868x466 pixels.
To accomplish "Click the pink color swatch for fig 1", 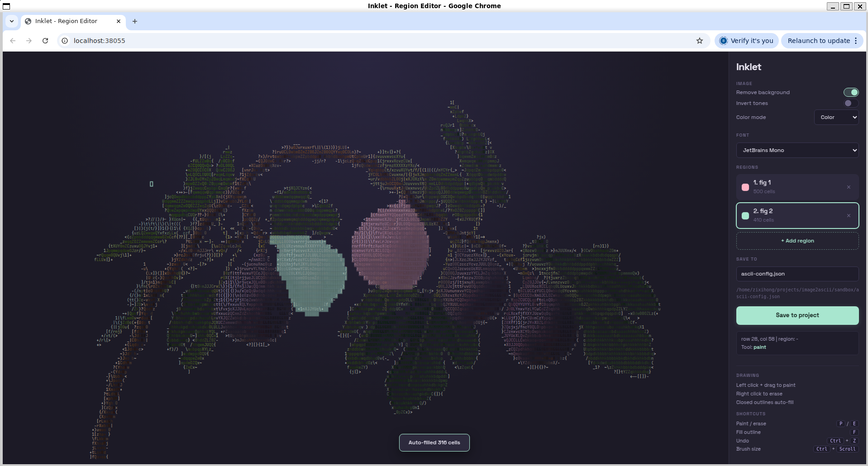I will click(746, 187).
